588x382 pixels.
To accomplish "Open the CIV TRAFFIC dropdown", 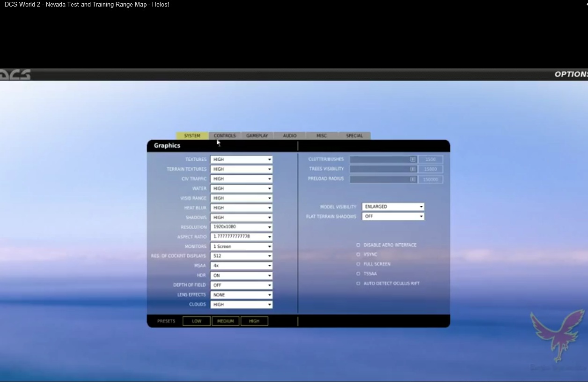I will coord(242,179).
